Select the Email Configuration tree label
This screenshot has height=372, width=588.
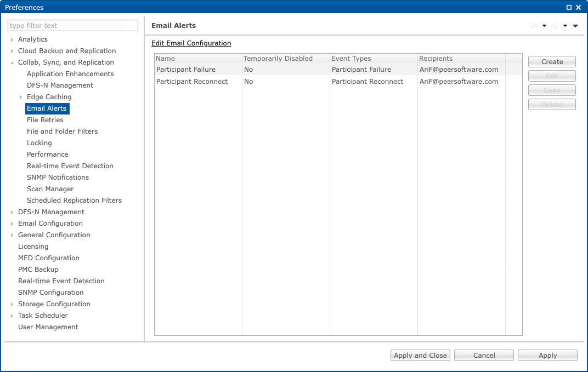[x=50, y=224]
